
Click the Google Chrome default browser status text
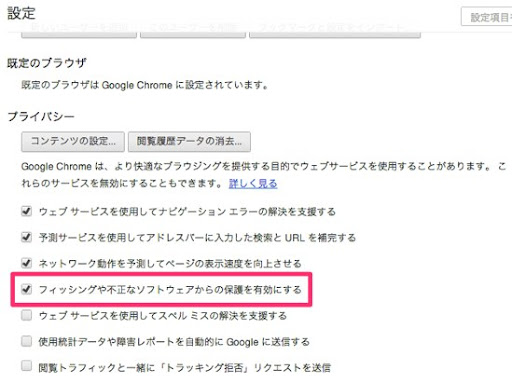(x=145, y=85)
